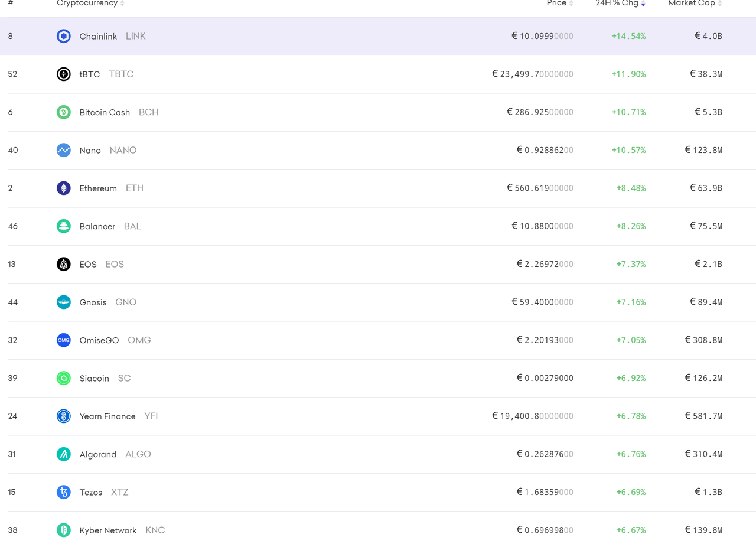756x547 pixels.
Task: Sort table by Price column header
Action: pyautogui.click(x=560, y=3)
